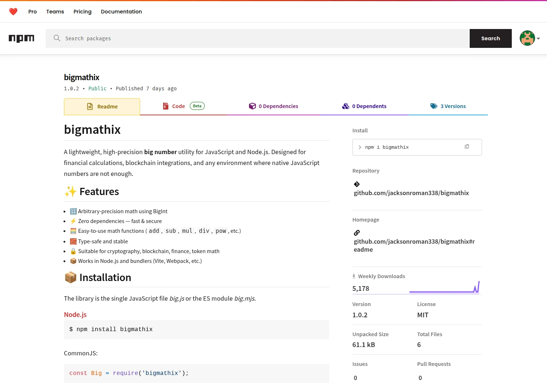Viewport: 547px width, 392px height.
Task: Click the package box icon on Dependencies tab
Action: (x=252, y=106)
